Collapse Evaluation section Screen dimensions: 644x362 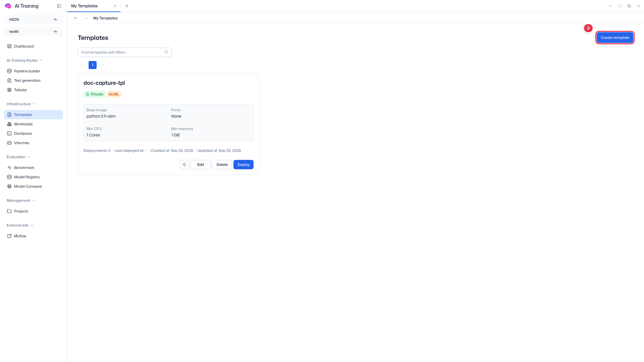(x=18, y=157)
